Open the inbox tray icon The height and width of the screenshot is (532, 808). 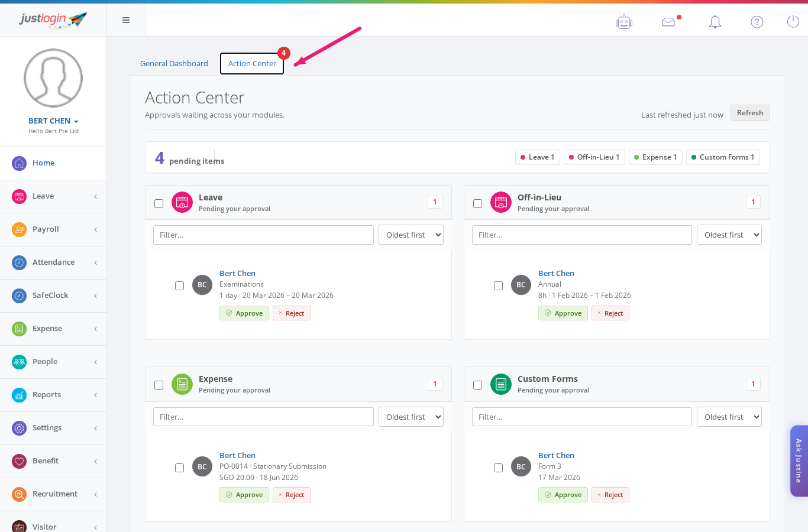668,22
